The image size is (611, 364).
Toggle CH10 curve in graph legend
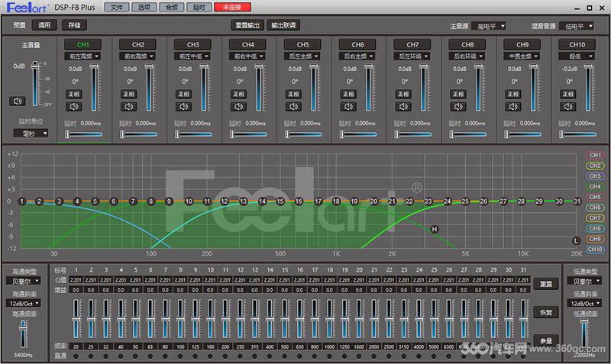coord(595,250)
